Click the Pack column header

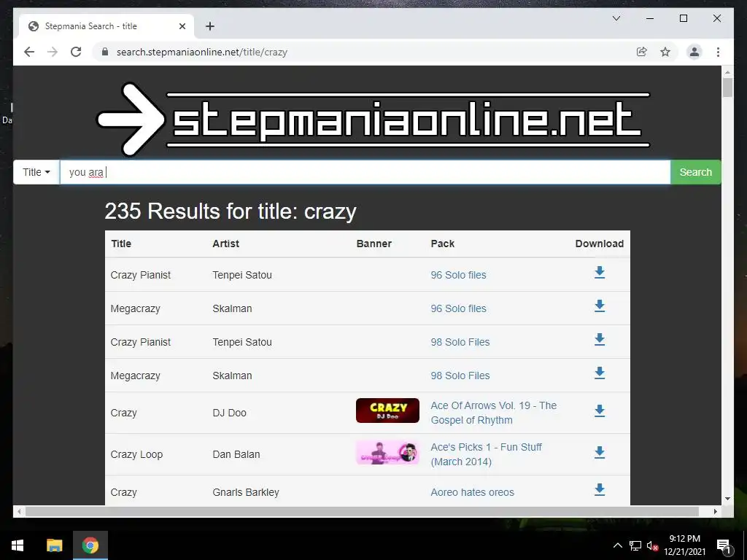443,244
